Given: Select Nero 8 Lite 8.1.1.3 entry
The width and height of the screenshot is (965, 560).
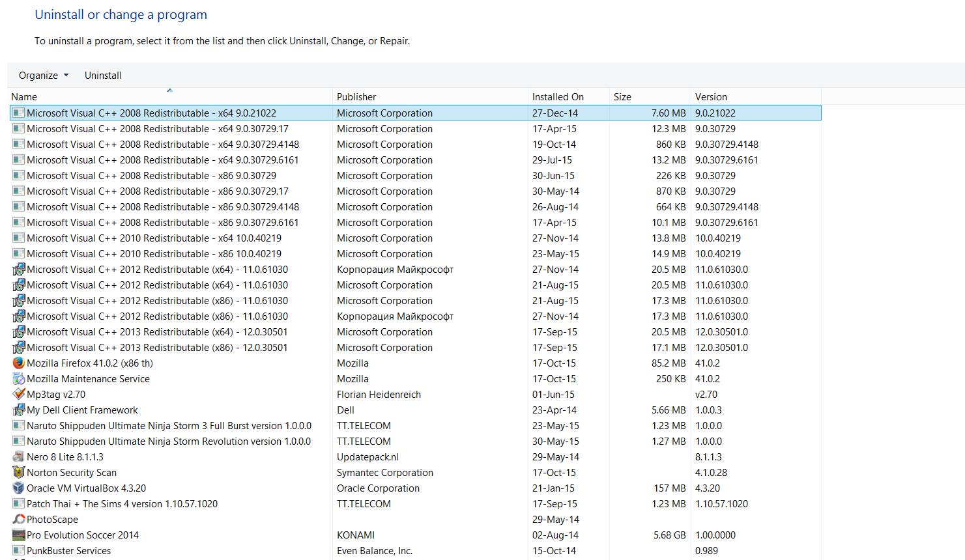Looking at the screenshot, I should coord(65,457).
